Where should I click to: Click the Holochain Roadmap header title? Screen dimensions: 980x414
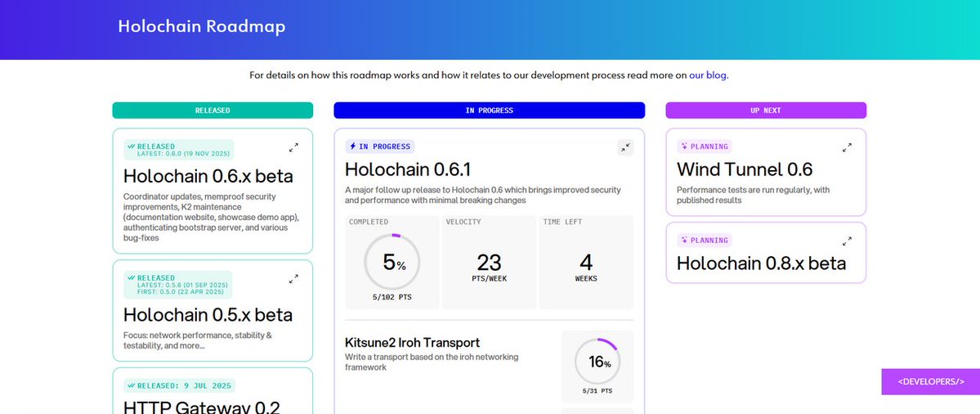pos(201,26)
